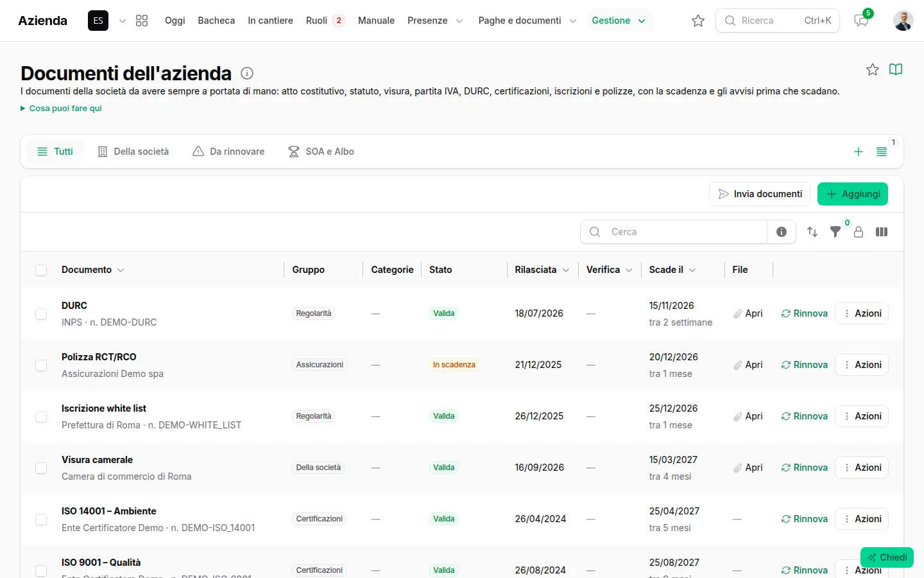Select the Polizza RCT/RCO row checkbox
924x578 pixels.
(x=41, y=365)
